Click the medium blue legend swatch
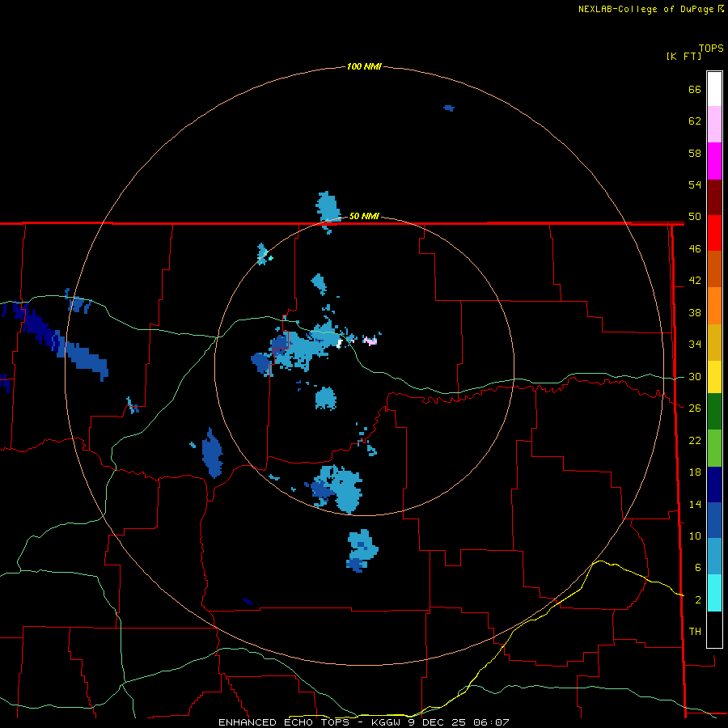 coord(714,520)
